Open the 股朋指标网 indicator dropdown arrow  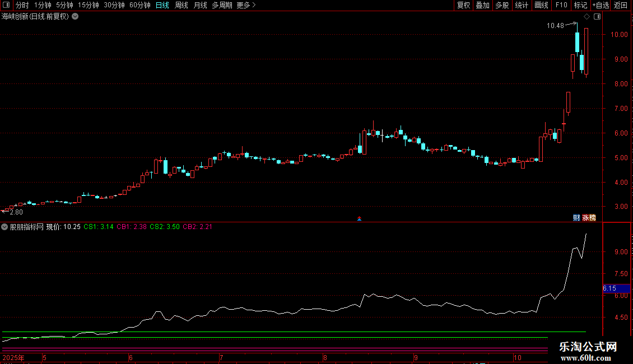click(5, 227)
